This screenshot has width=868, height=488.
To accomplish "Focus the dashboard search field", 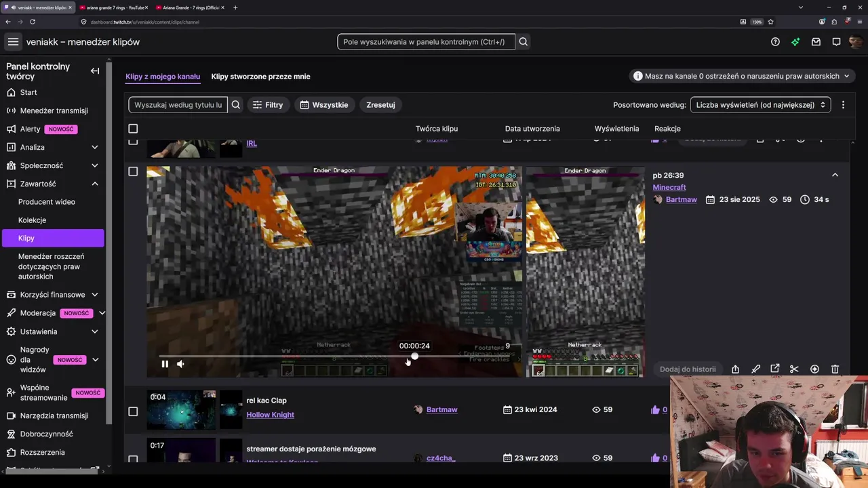I will coord(426,42).
